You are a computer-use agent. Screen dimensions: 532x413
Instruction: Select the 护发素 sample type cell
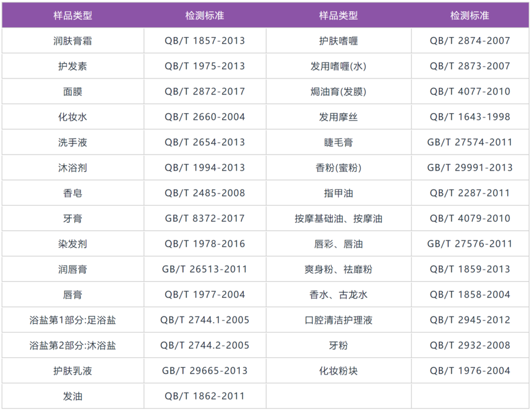pos(72,66)
